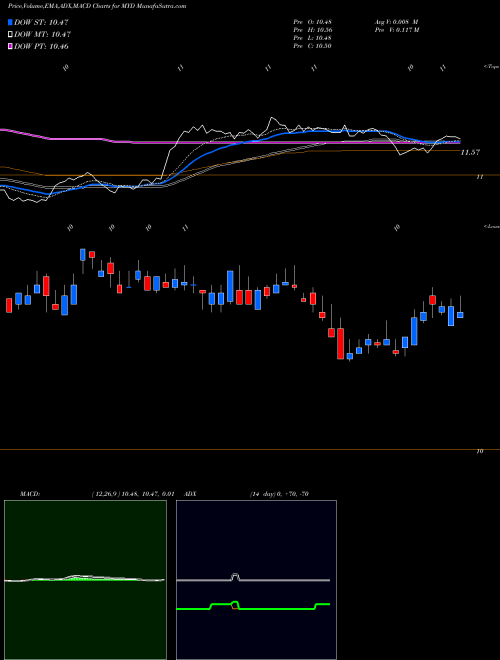The width and height of the screenshot is (500, 660).
Task: Click the 'Avg V: 0.008 M' volume text
Action: tap(397, 22)
